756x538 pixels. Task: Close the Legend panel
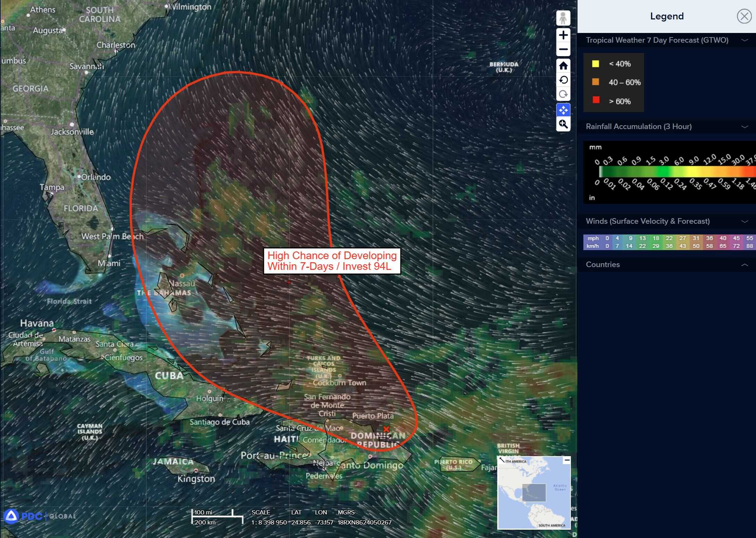click(x=744, y=16)
